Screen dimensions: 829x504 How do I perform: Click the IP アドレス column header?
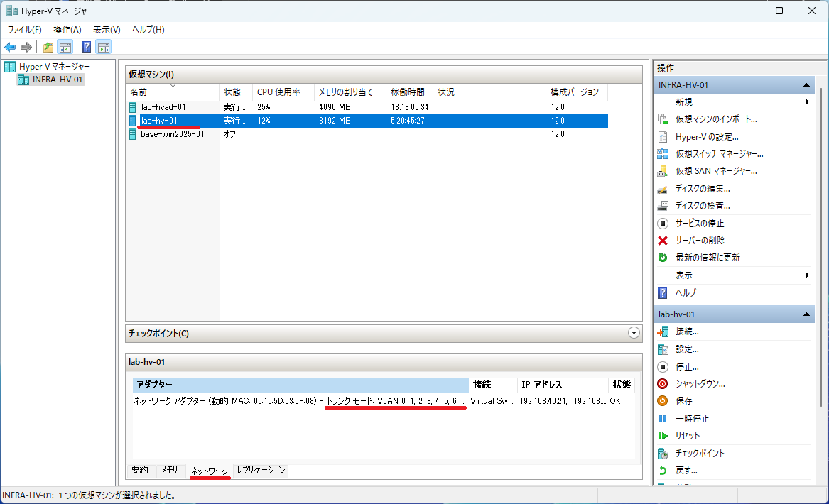coord(562,385)
